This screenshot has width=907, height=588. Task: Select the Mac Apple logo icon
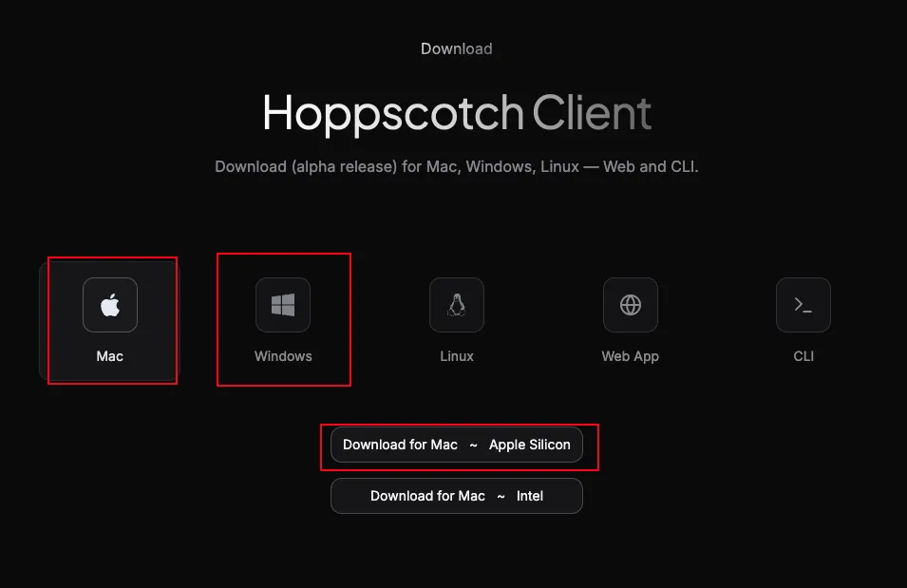(x=110, y=305)
